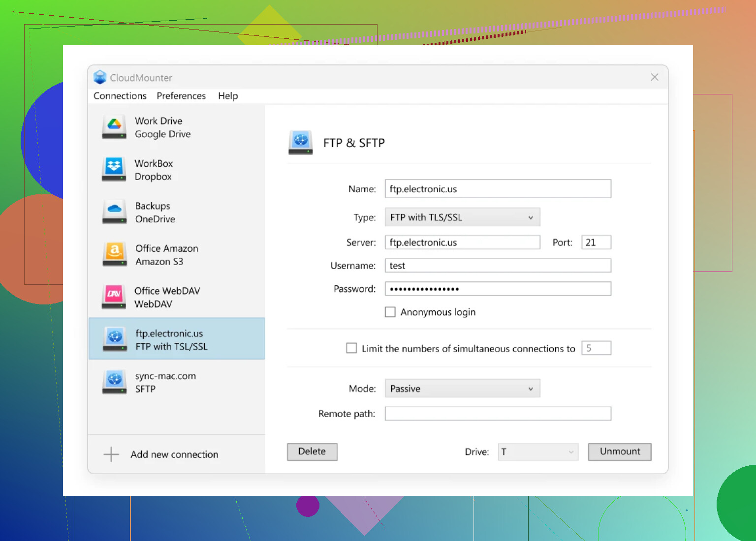Click the ftp.electronic.us globe drive icon
This screenshot has width=756, height=541.
click(x=114, y=339)
